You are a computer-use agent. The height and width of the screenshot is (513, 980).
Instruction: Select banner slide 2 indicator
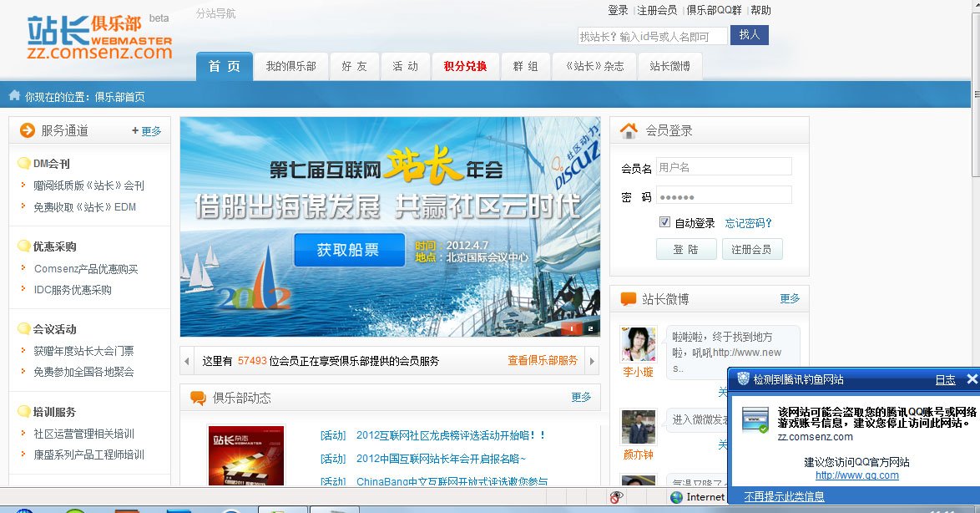(591, 328)
